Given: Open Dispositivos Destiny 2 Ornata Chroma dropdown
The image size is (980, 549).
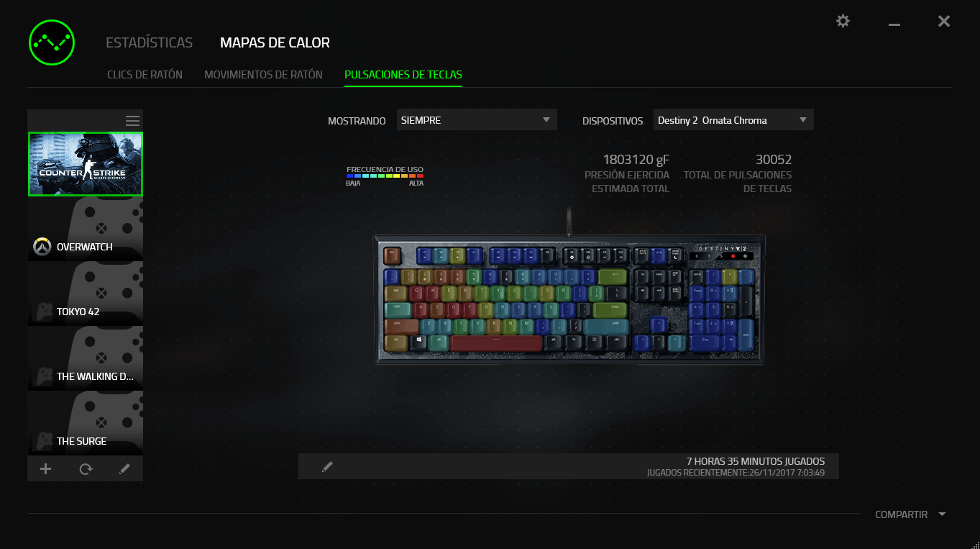Looking at the screenshot, I should pos(733,120).
